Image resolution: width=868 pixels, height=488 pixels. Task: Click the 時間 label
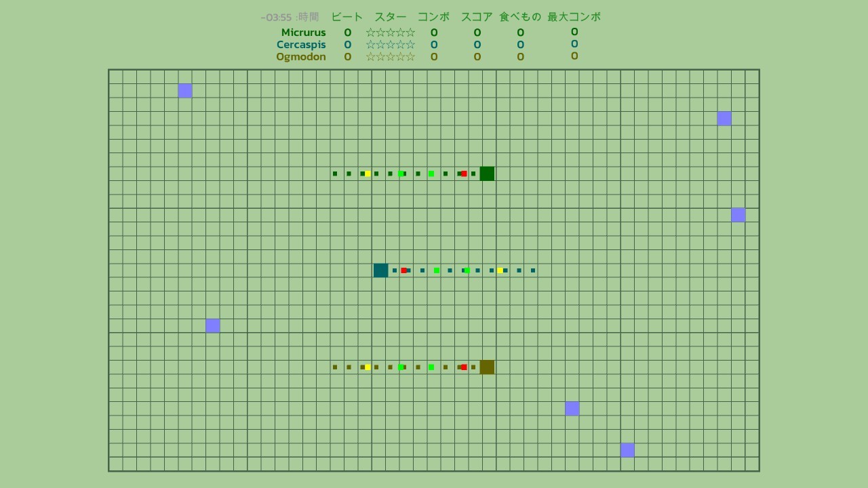coord(309,17)
